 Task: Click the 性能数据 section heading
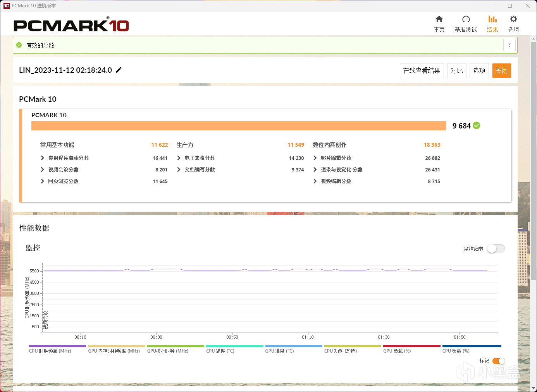pos(34,228)
